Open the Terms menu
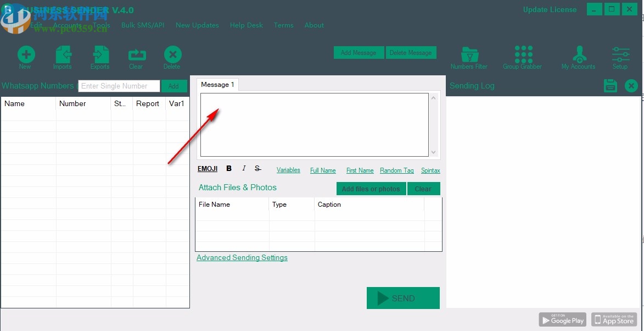Viewport: 644px width, 331px height. point(283,25)
